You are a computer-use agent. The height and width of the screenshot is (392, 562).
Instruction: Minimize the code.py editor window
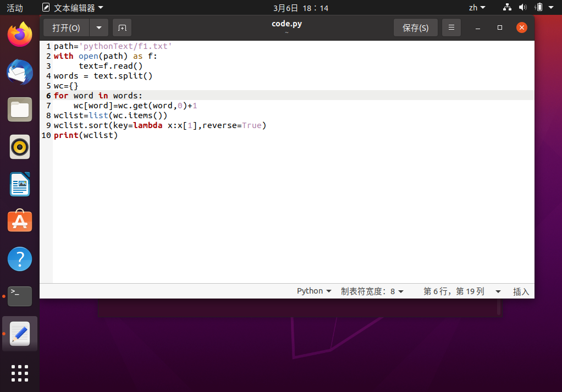(x=478, y=27)
